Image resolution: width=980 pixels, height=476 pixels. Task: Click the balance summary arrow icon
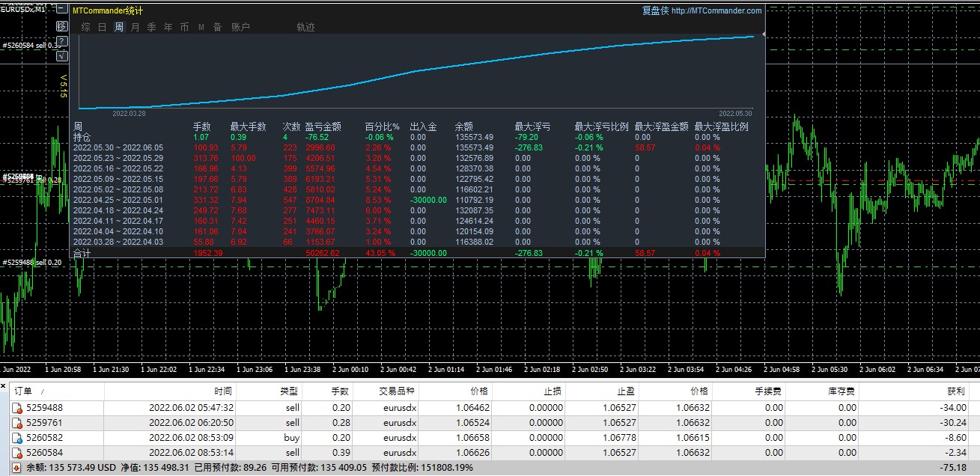(x=17, y=468)
